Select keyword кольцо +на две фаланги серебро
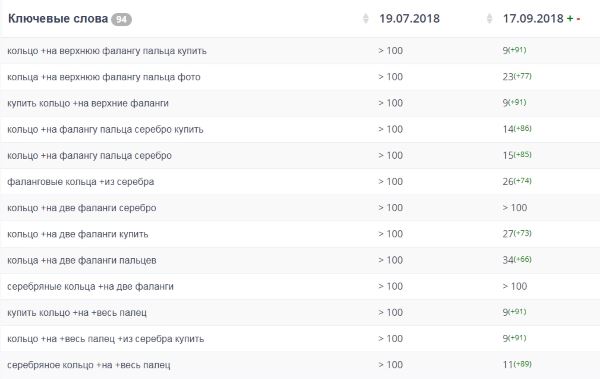Screen dimensions: 600x379 (82, 208)
